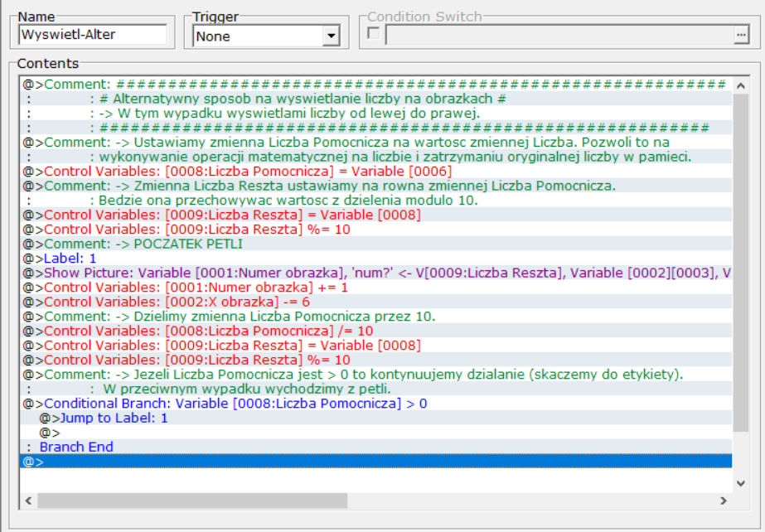The image size is (765, 532).
Task: Select 'X obrazka] -= 6' command
Action: pyautogui.click(x=375, y=302)
